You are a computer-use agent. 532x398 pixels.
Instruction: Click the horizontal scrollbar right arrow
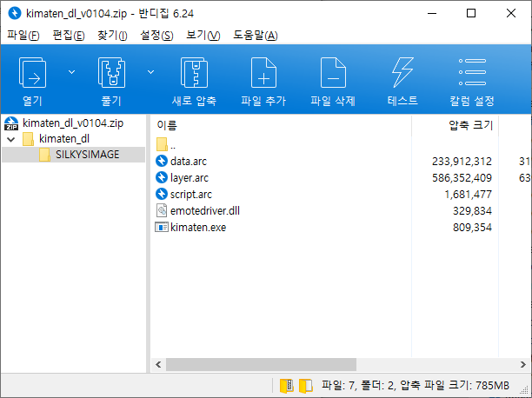(x=522, y=365)
